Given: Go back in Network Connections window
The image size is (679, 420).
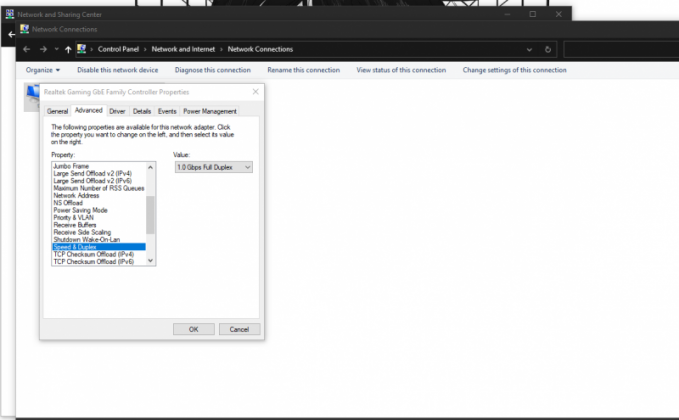Looking at the screenshot, I should (x=26, y=49).
